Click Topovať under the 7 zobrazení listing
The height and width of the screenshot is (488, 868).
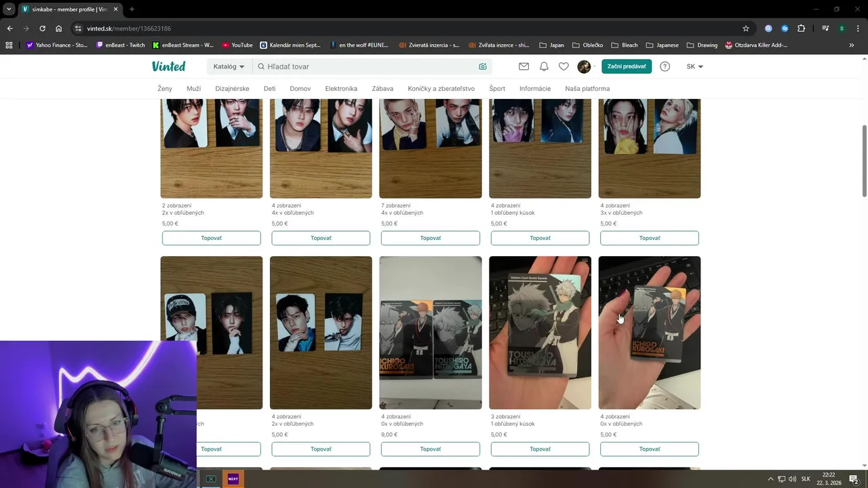tap(431, 238)
